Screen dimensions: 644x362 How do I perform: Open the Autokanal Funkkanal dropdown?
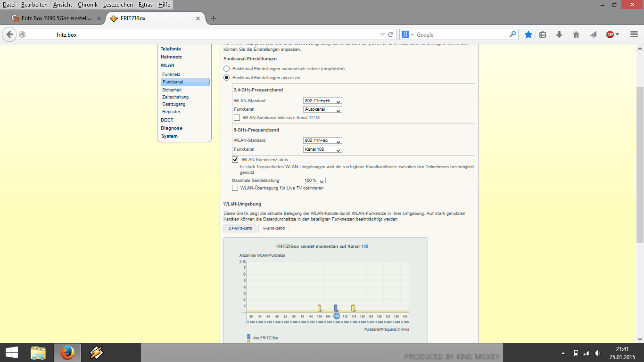pyautogui.click(x=322, y=109)
